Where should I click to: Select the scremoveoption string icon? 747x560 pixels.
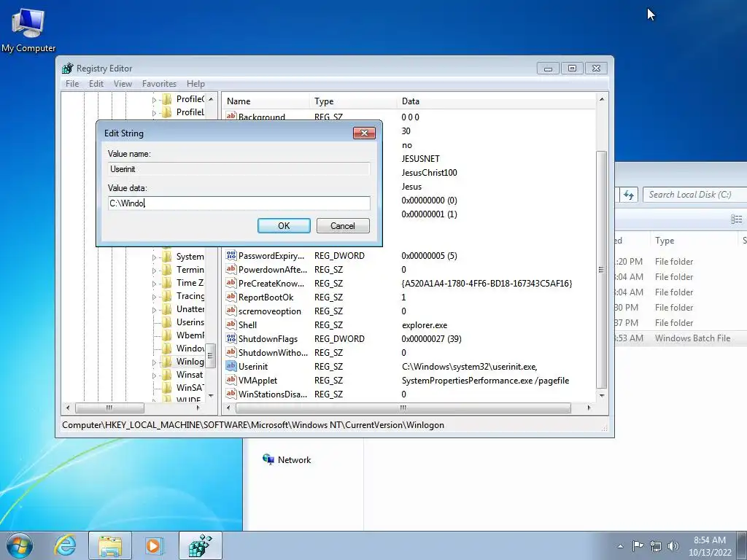pyautogui.click(x=231, y=311)
